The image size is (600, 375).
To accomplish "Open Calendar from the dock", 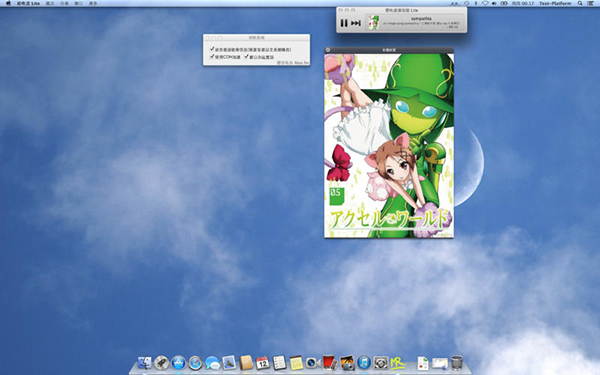I will click(x=263, y=362).
